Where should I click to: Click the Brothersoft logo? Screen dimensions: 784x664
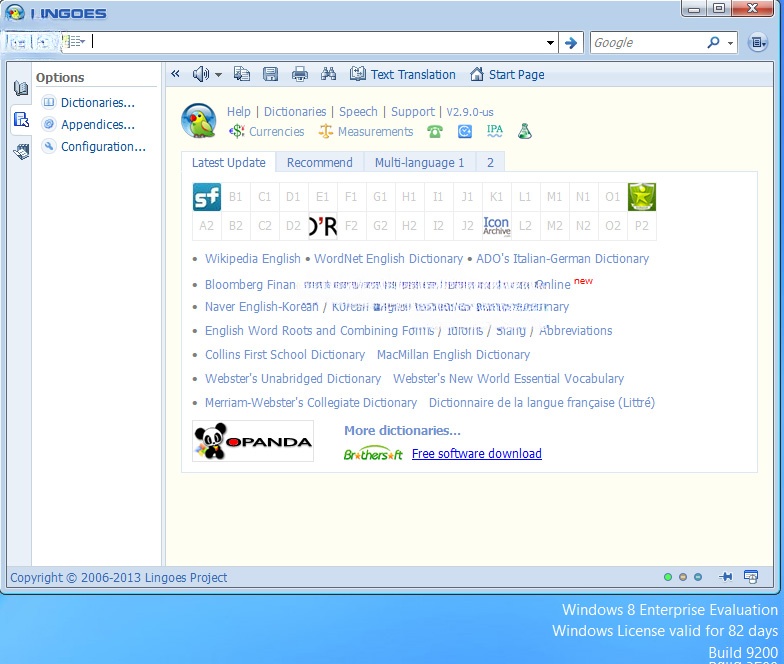click(x=373, y=454)
